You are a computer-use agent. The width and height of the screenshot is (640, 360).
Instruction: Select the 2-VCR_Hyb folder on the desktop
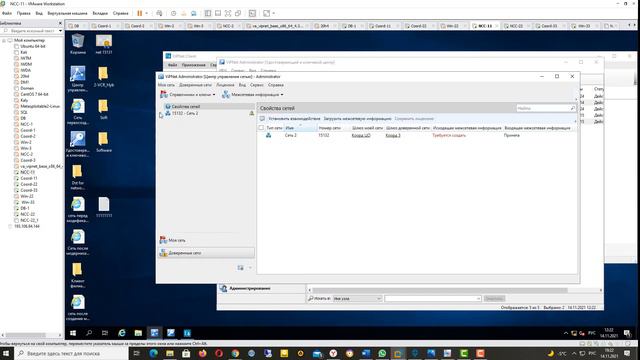point(104,77)
